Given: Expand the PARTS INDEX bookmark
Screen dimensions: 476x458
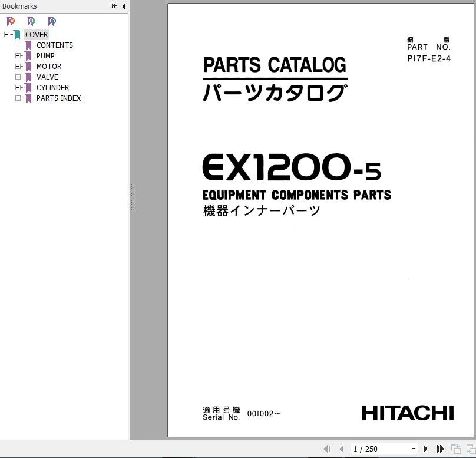Looking at the screenshot, I should coord(18,98).
